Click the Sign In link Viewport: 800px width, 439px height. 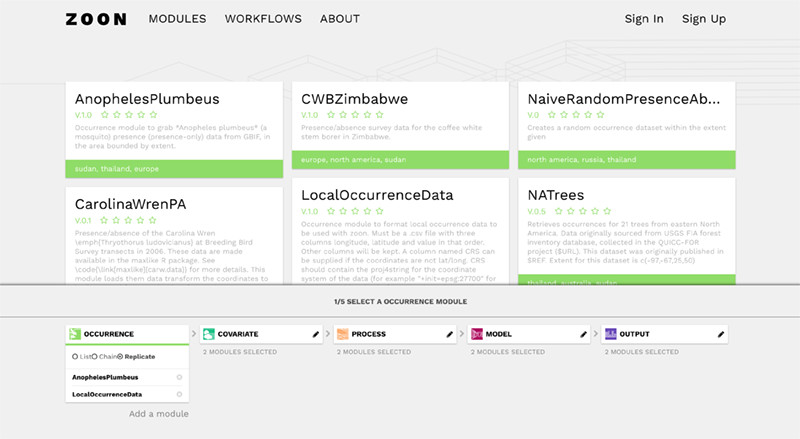(643, 19)
